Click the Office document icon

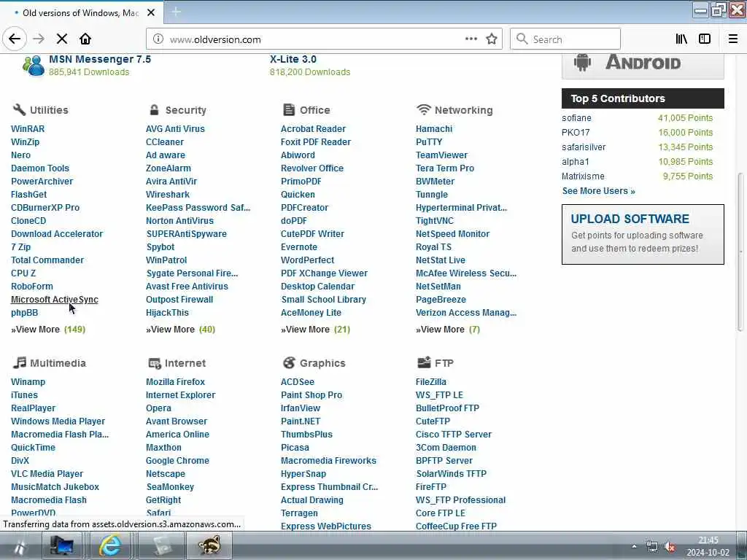289,110
